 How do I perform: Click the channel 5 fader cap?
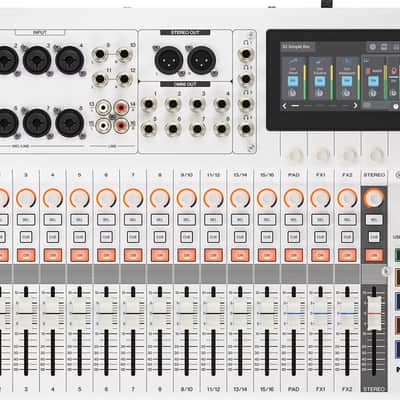pyautogui.click(x=79, y=313)
